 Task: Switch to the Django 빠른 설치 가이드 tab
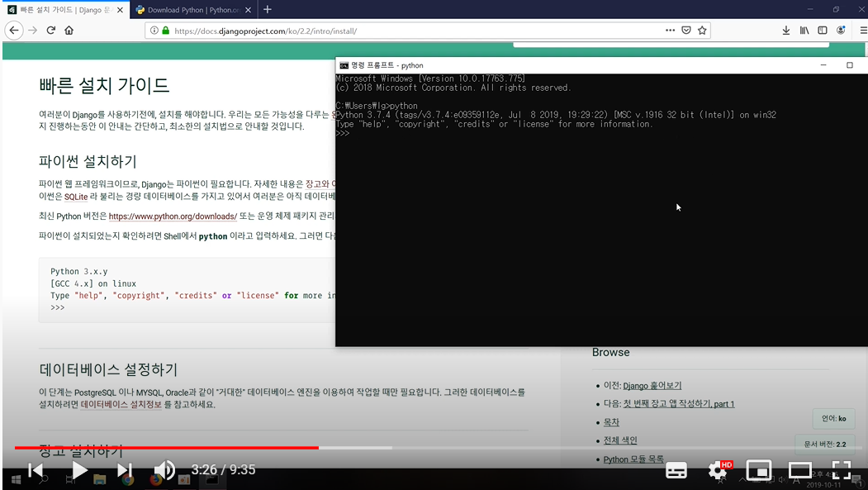pyautogui.click(x=65, y=9)
